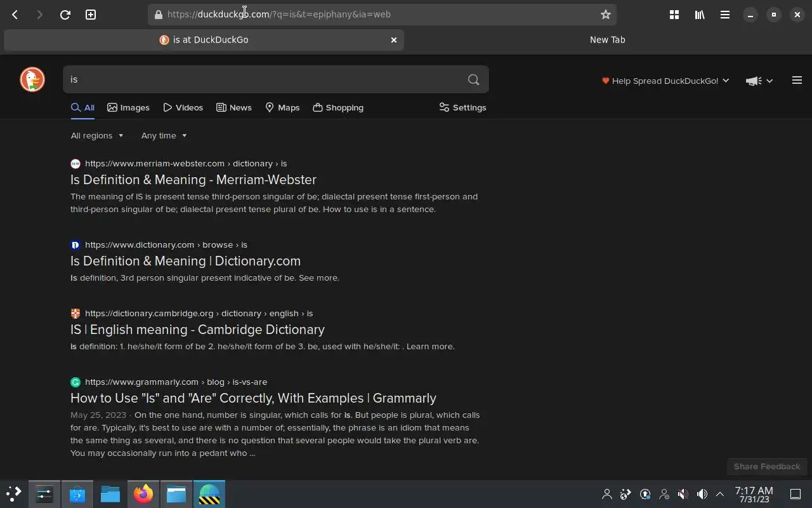The height and width of the screenshot is (508, 812).
Task: Close the 'is at DuckDuckGo' tab
Action: pos(394,39)
